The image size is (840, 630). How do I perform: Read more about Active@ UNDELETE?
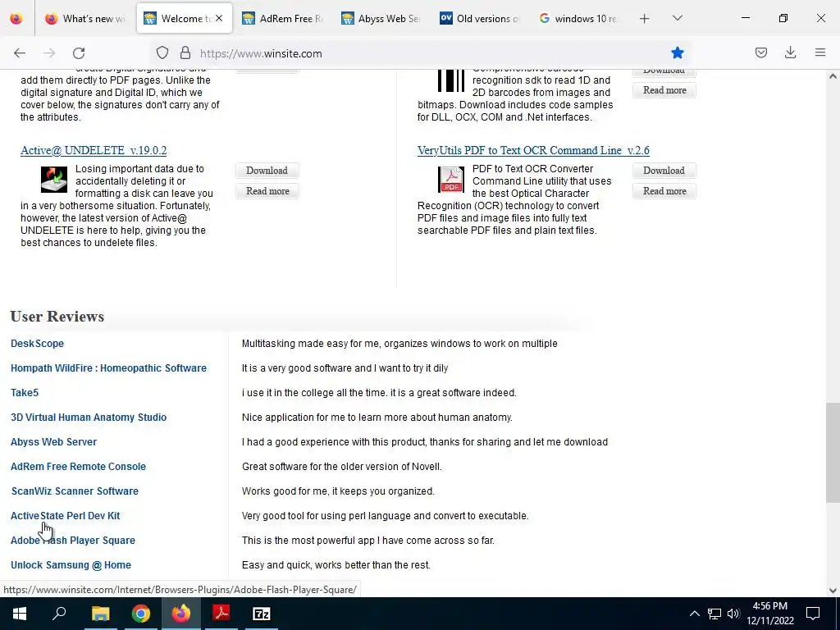coord(267,190)
